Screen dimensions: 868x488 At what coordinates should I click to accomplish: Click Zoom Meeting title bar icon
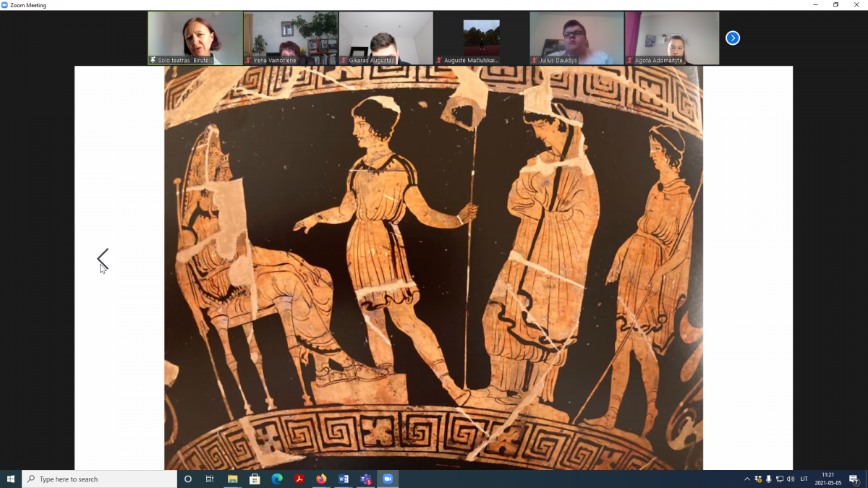(x=4, y=4)
